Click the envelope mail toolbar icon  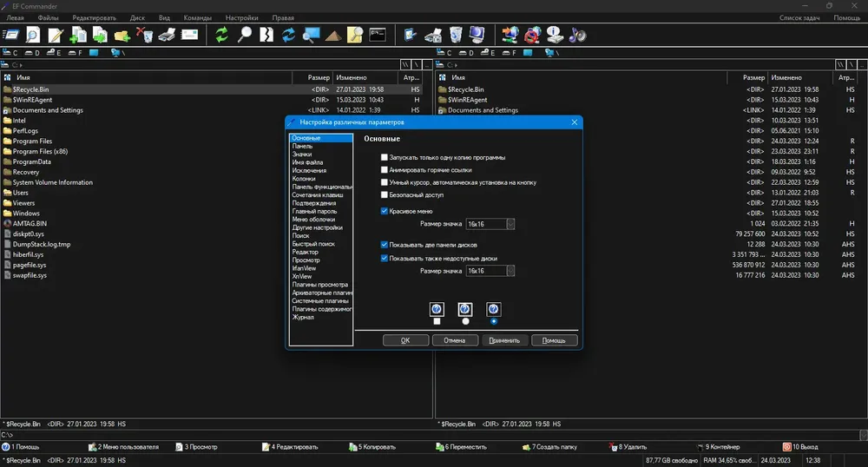coord(189,35)
